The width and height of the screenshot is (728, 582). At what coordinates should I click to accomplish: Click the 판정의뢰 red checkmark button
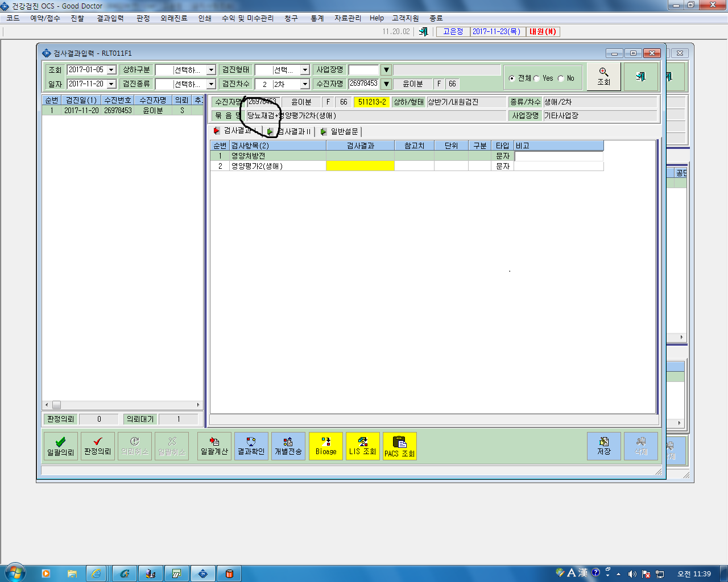click(x=98, y=446)
